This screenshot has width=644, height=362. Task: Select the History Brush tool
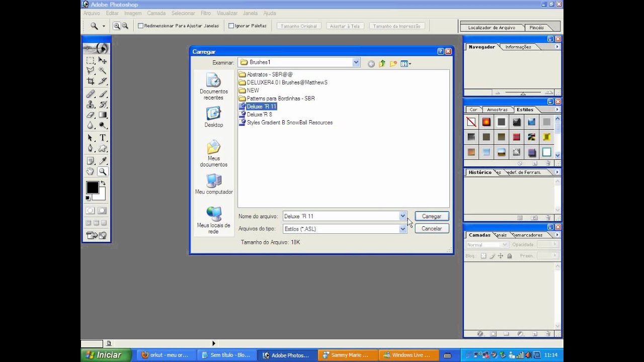103,105
